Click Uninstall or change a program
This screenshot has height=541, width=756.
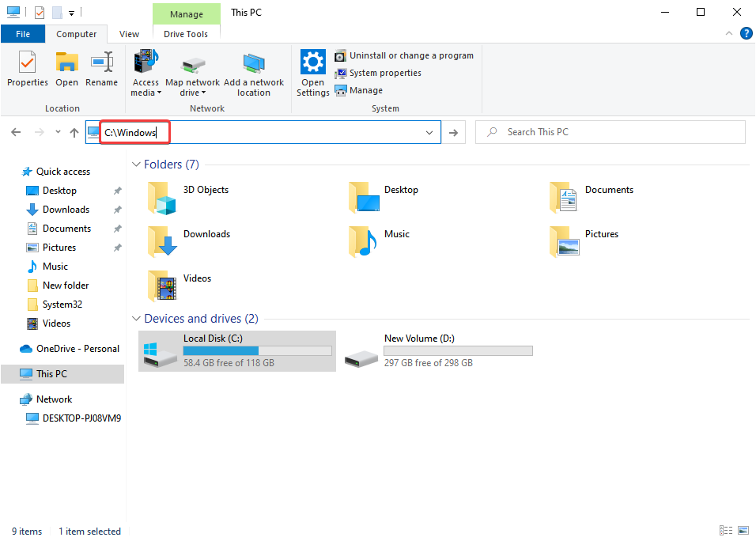coord(404,55)
